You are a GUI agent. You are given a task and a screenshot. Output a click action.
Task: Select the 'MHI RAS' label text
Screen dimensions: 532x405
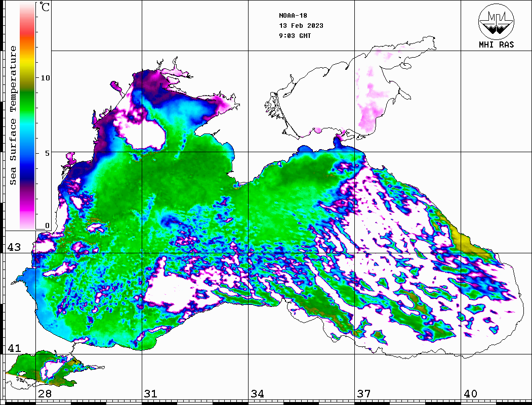497,44
